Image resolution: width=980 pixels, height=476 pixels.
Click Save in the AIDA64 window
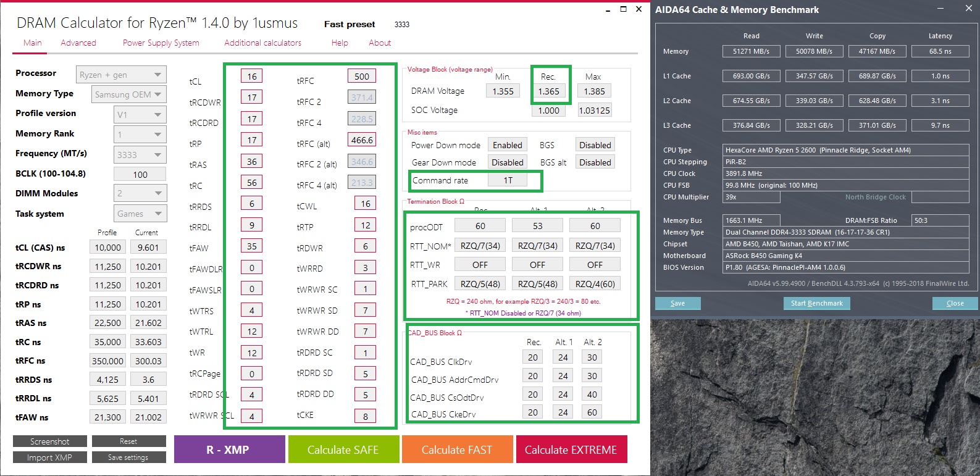click(678, 303)
